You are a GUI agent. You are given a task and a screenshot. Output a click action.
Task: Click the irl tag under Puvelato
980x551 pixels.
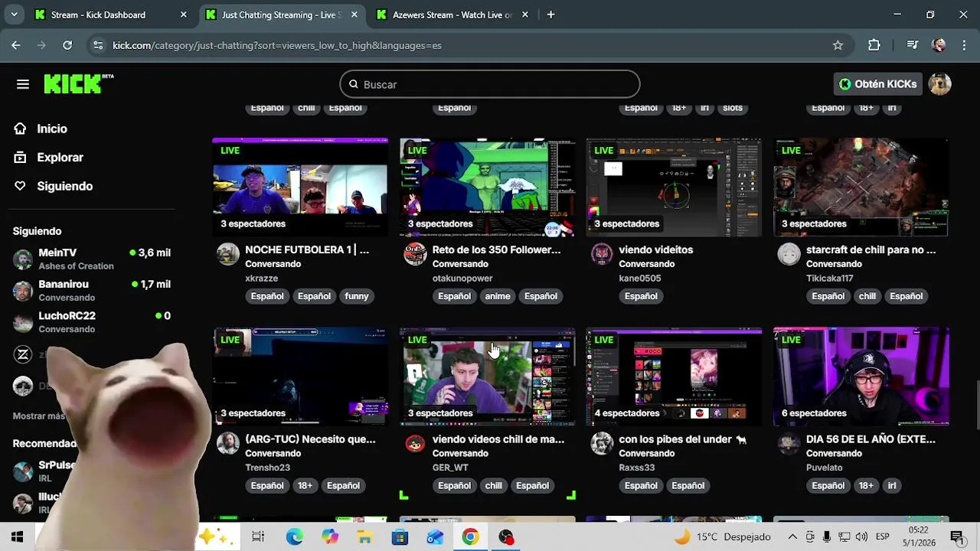pyautogui.click(x=892, y=485)
